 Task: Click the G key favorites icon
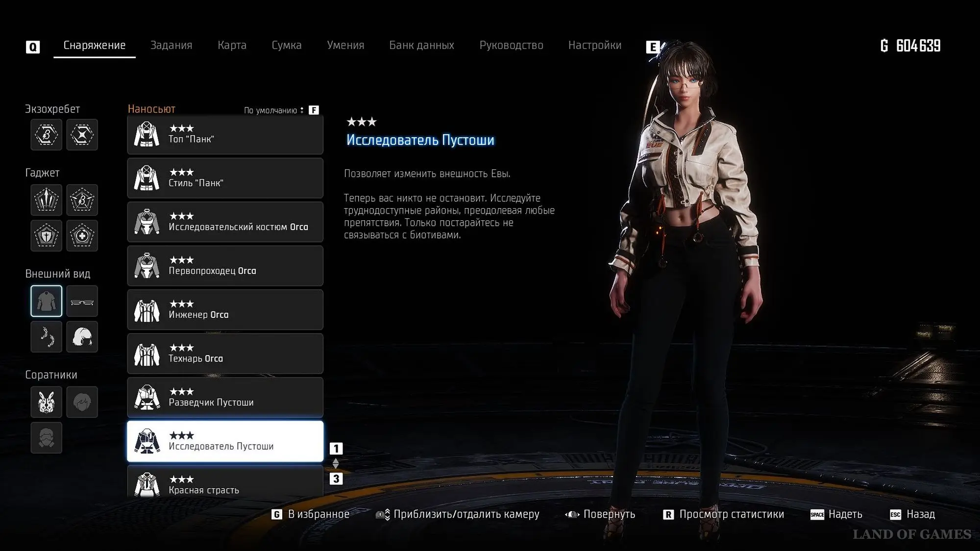[x=277, y=514]
